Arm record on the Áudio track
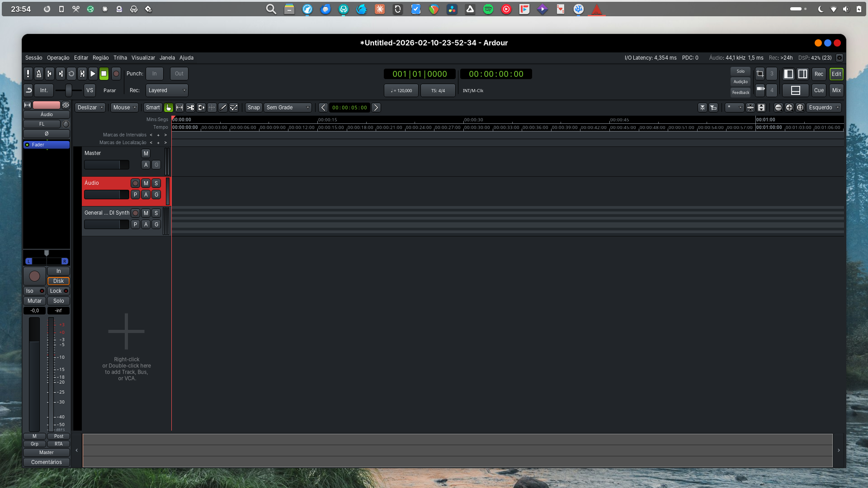 click(135, 183)
